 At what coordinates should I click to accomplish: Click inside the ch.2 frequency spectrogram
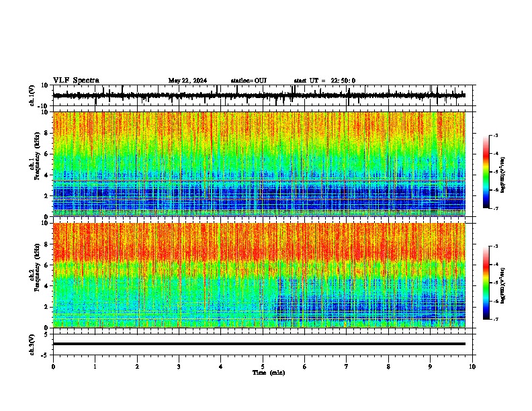coord(259,275)
